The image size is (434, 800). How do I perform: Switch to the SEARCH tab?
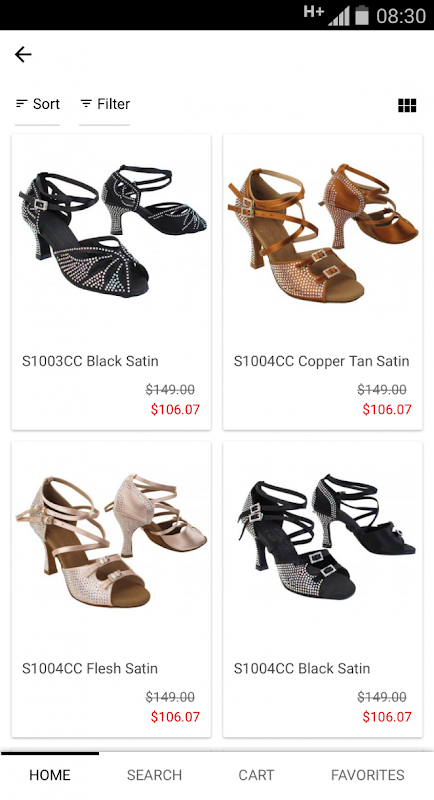click(154, 775)
